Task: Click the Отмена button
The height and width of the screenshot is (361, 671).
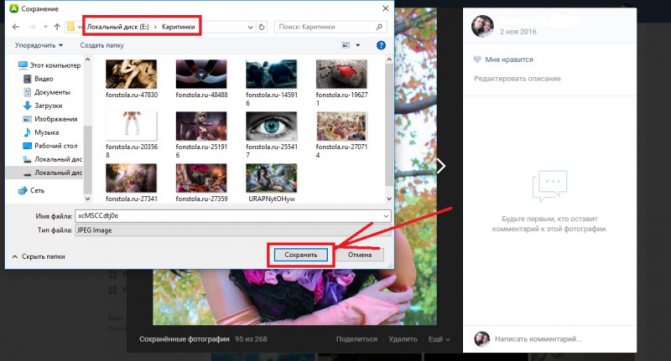Action: click(359, 255)
